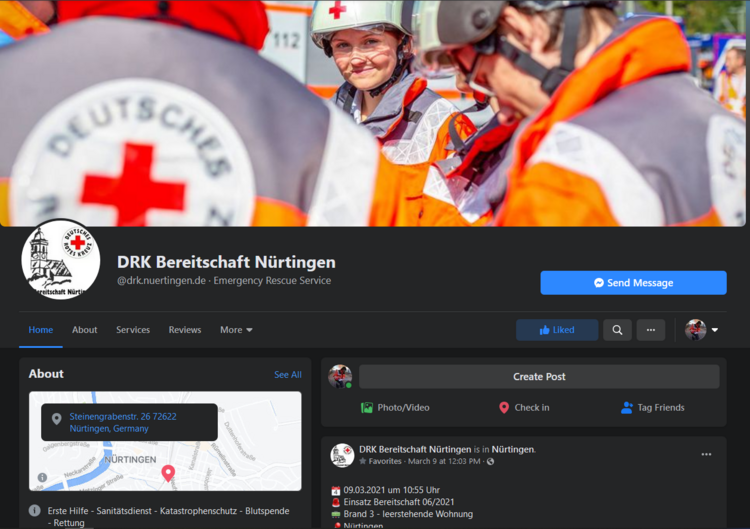Click the page title DRK Bereitschaft Nürtingen
This screenshot has width=750, height=529.
point(226,262)
